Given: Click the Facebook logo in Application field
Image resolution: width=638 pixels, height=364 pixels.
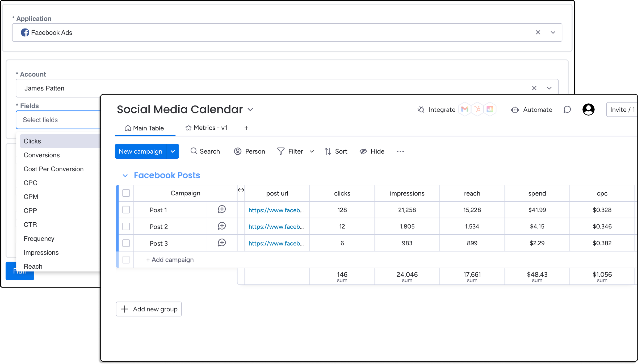Looking at the screenshot, I should coord(25,32).
